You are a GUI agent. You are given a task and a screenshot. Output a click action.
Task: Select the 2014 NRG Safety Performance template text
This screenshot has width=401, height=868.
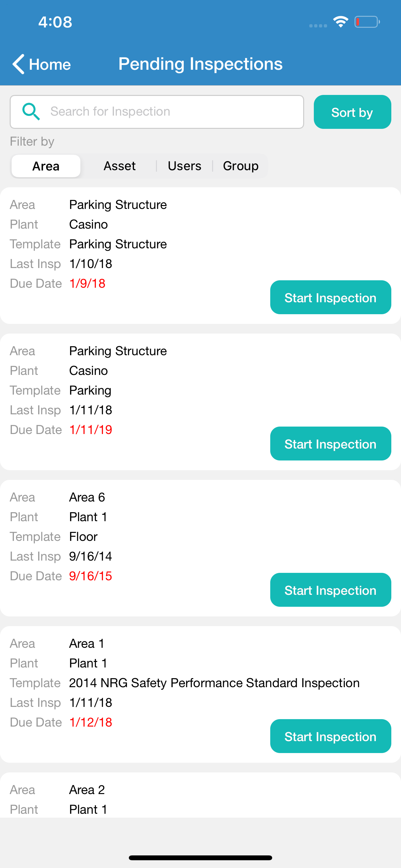coord(214,683)
